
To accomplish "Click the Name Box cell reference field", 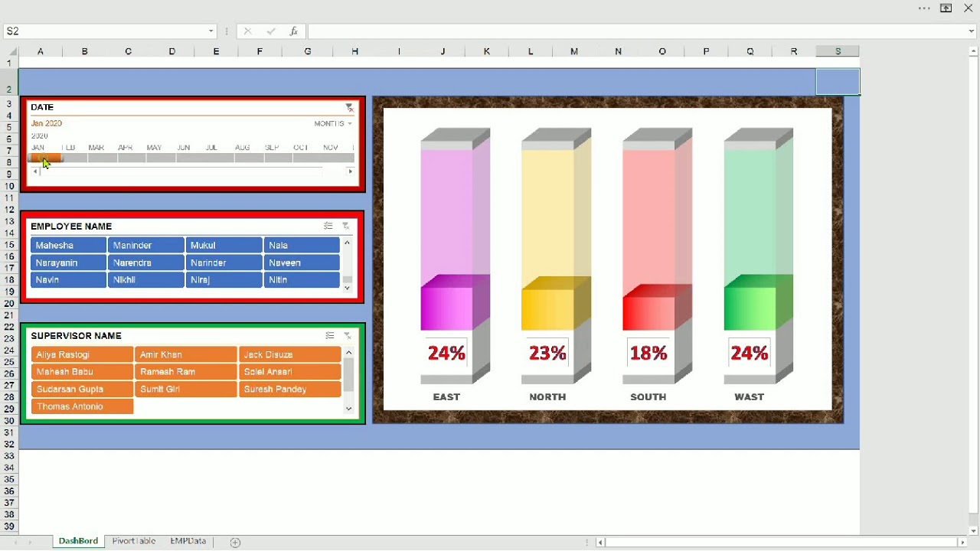I will click(105, 31).
